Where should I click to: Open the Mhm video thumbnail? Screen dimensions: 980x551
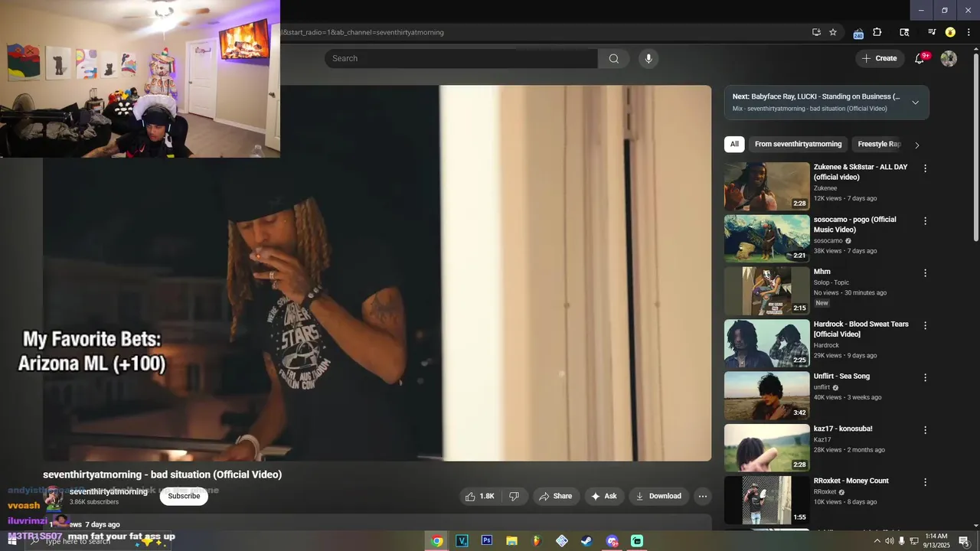click(x=766, y=291)
